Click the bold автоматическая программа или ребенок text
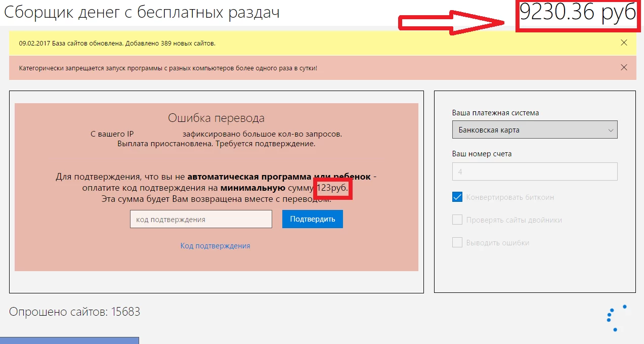The height and width of the screenshot is (344, 644). click(279, 177)
